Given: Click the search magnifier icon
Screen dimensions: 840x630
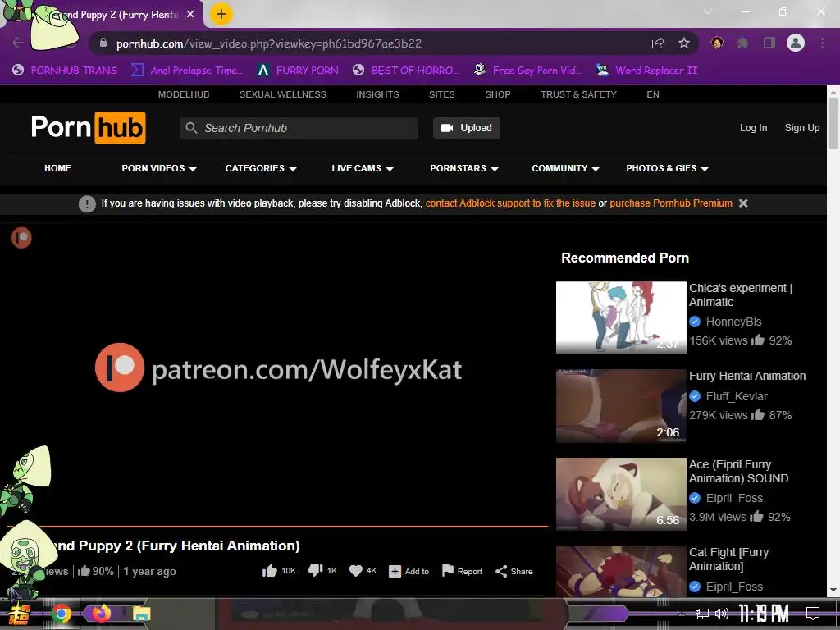Looking at the screenshot, I should click(x=191, y=128).
